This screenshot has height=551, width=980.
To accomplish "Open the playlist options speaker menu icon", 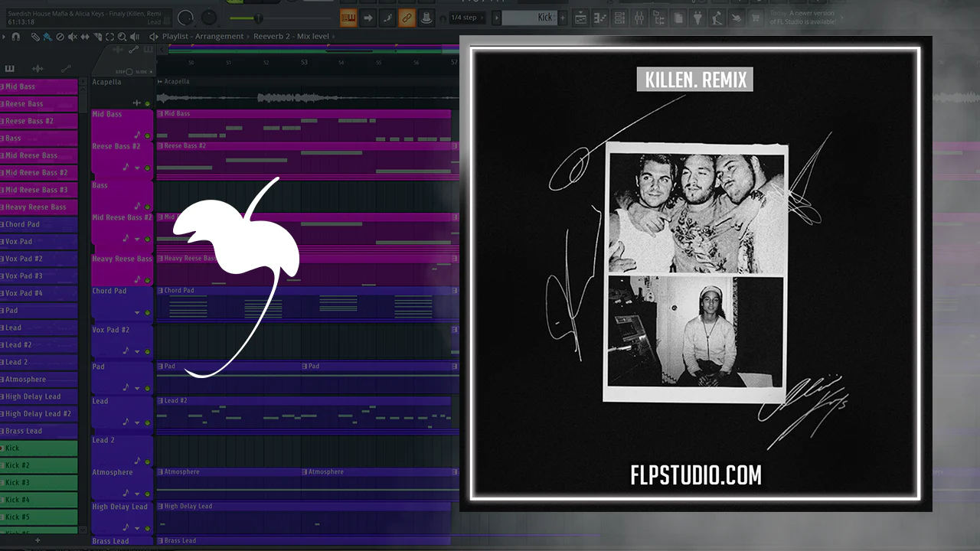I will click(x=153, y=37).
